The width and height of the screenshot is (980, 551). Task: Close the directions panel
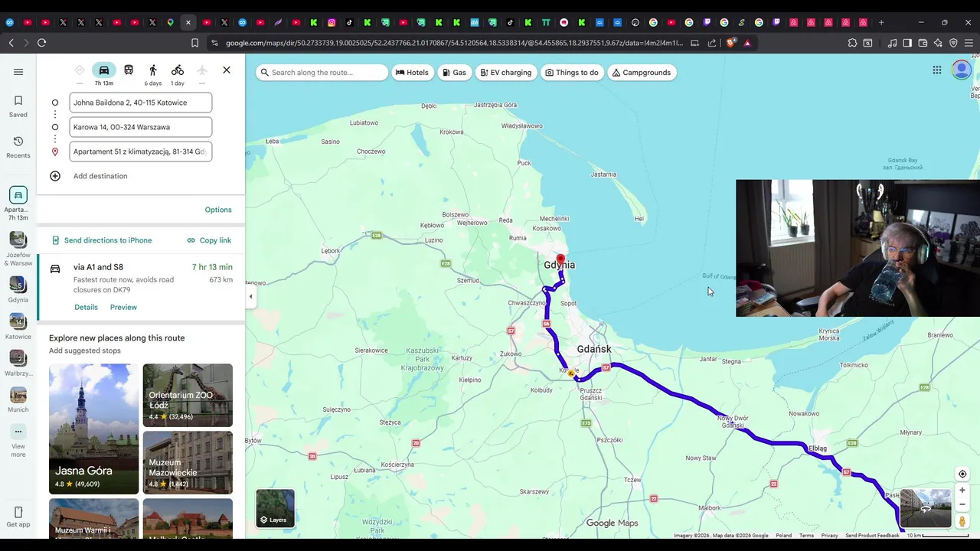click(x=227, y=70)
